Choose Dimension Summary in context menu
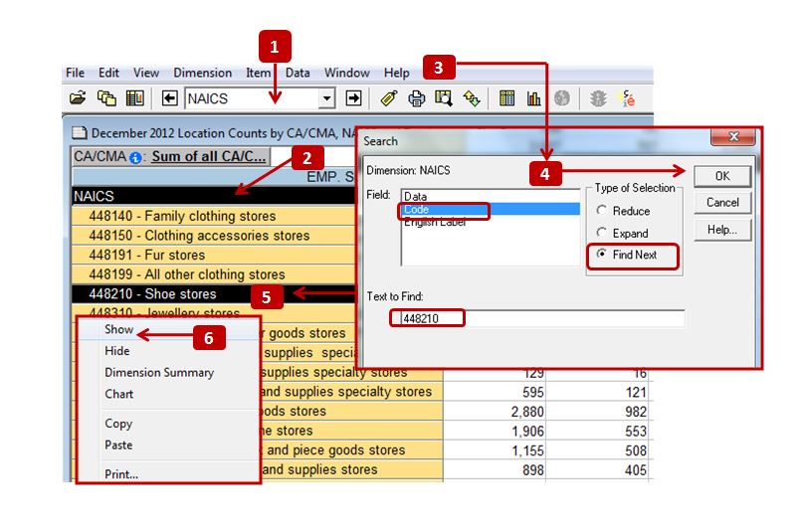Viewport: 801px width, 532px height. [x=159, y=372]
